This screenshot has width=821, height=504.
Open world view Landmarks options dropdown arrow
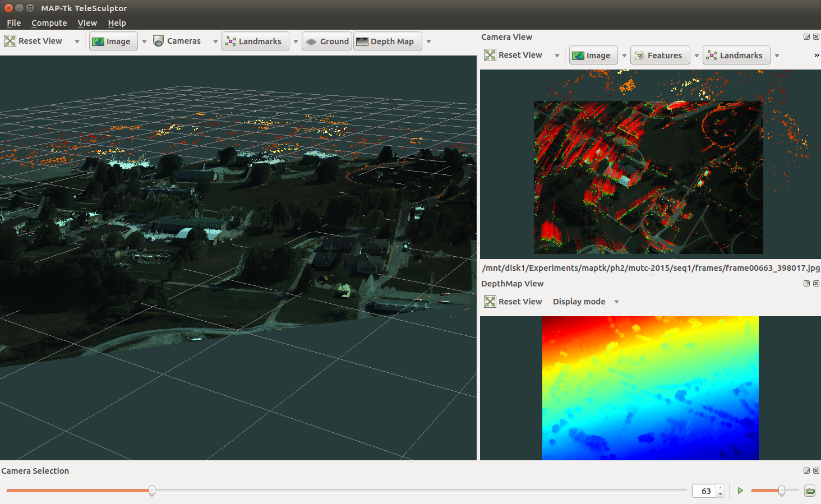click(296, 41)
